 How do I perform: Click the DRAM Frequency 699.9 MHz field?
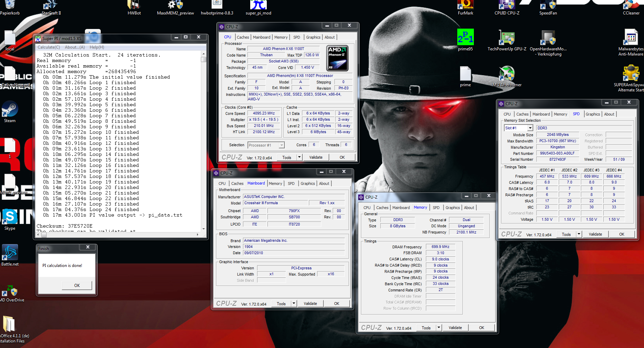(x=440, y=247)
